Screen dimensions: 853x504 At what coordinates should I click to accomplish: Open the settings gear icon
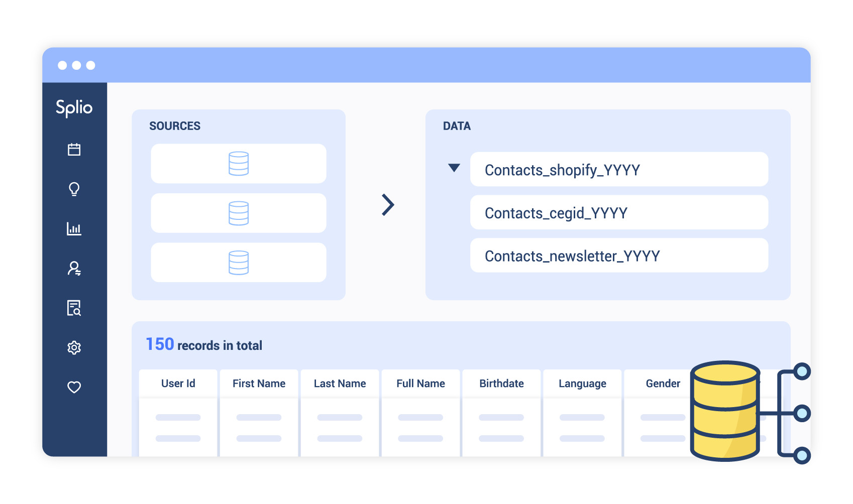tap(74, 347)
